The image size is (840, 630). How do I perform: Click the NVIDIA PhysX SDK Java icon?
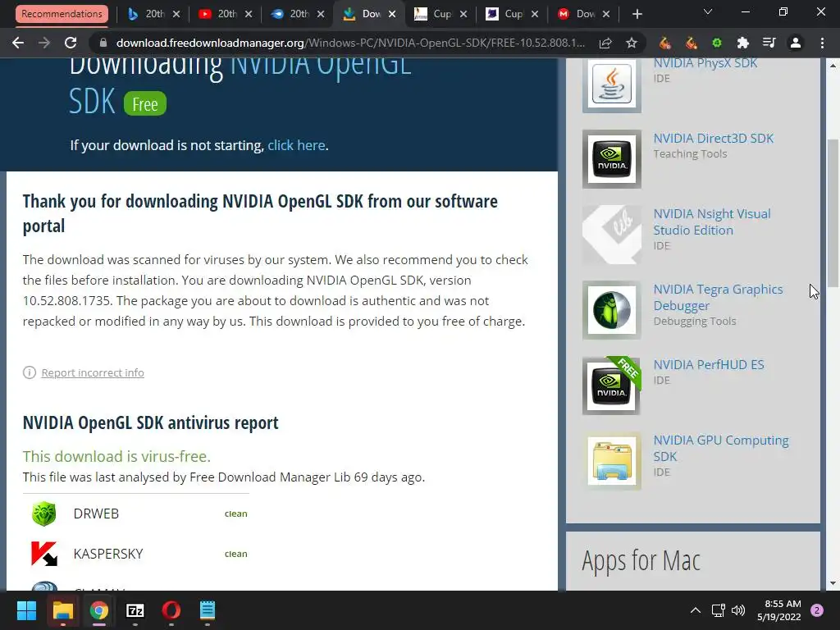point(612,84)
